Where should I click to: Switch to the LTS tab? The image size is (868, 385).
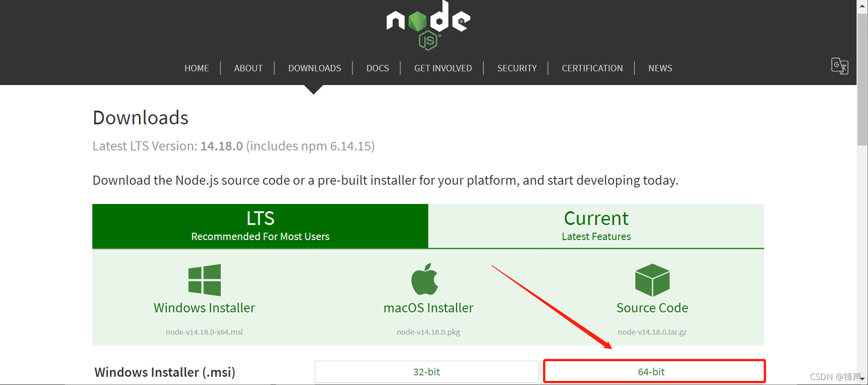(x=260, y=226)
